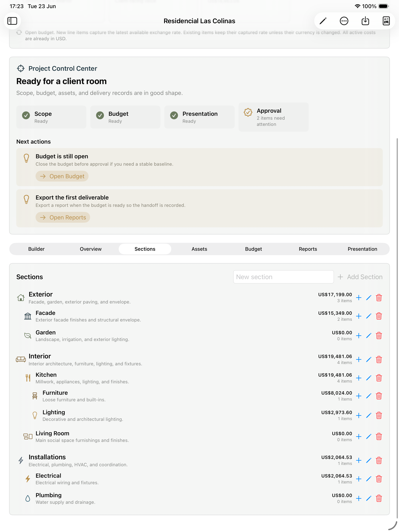Image resolution: width=399 pixels, height=532 pixels.
Task: Add item to Plumbing section
Action: click(x=359, y=498)
